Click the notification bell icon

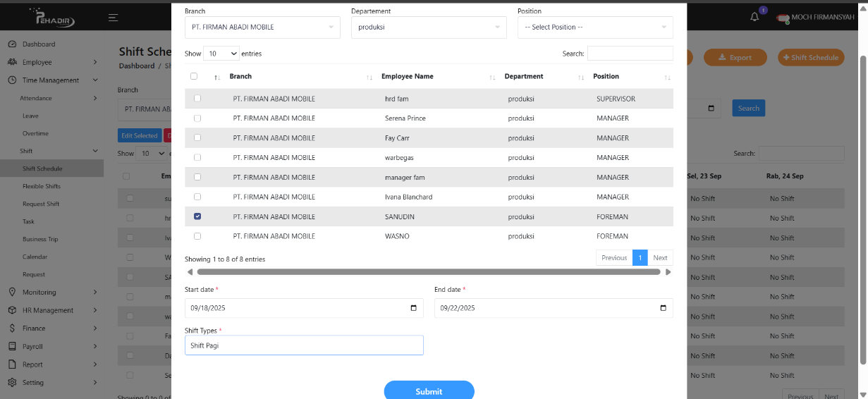click(755, 18)
